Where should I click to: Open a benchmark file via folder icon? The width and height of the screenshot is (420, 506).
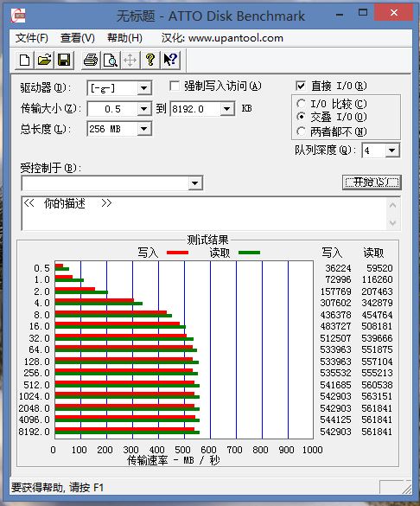44,60
